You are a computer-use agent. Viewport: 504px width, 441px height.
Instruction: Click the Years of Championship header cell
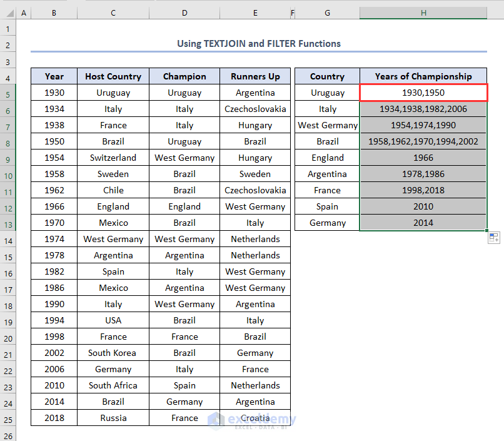(x=423, y=76)
